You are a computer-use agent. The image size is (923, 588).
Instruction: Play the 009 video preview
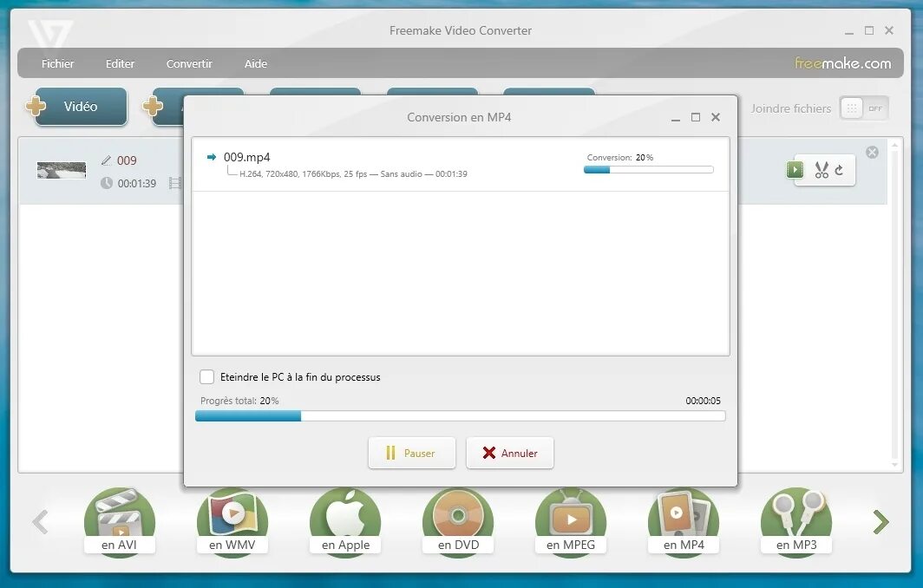pyautogui.click(x=795, y=170)
